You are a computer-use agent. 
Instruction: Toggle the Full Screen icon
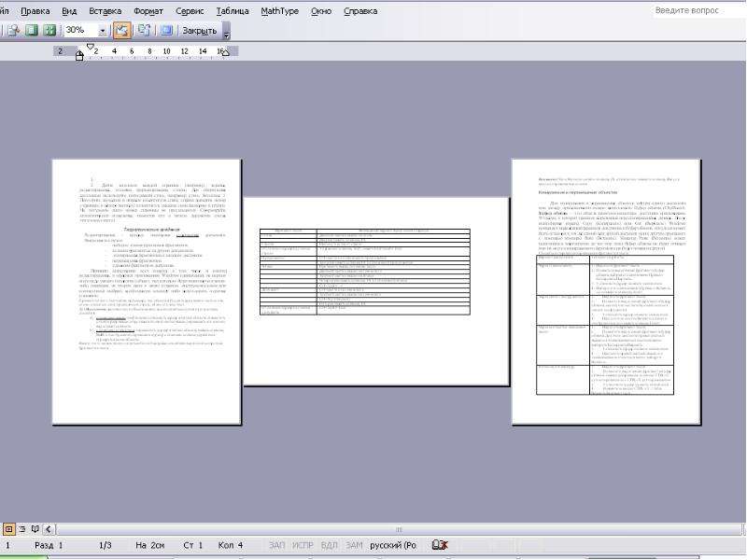pyautogui.click(x=166, y=31)
